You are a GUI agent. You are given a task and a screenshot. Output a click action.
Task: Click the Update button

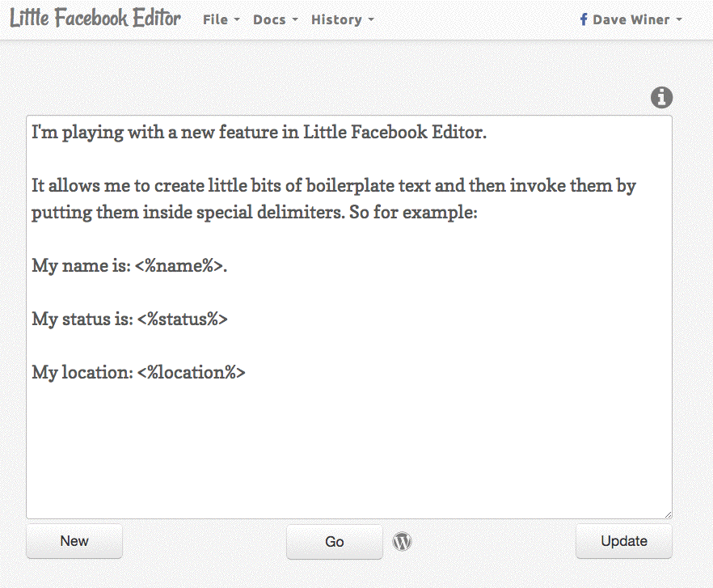point(623,541)
